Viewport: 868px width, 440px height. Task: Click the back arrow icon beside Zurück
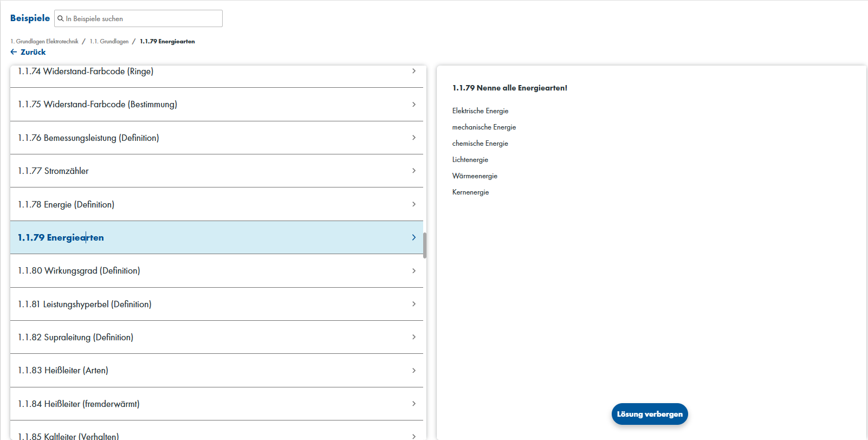tap(14, 52)
